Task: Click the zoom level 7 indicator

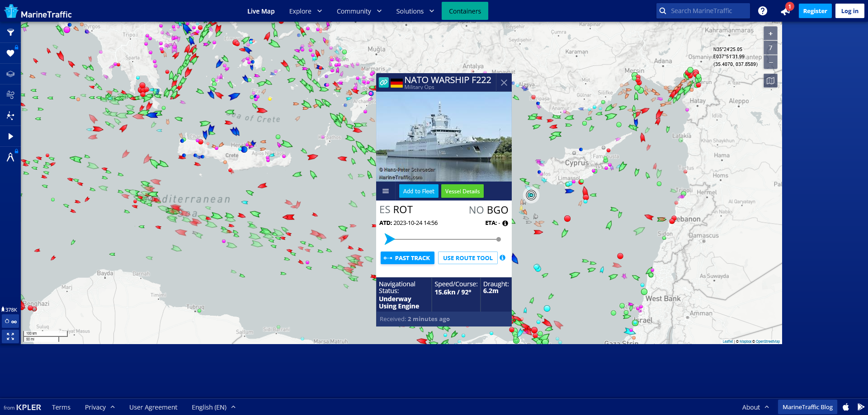Action: 770,48
